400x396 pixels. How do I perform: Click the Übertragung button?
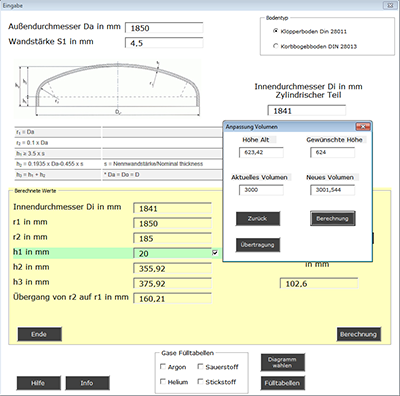click(258, 245)
